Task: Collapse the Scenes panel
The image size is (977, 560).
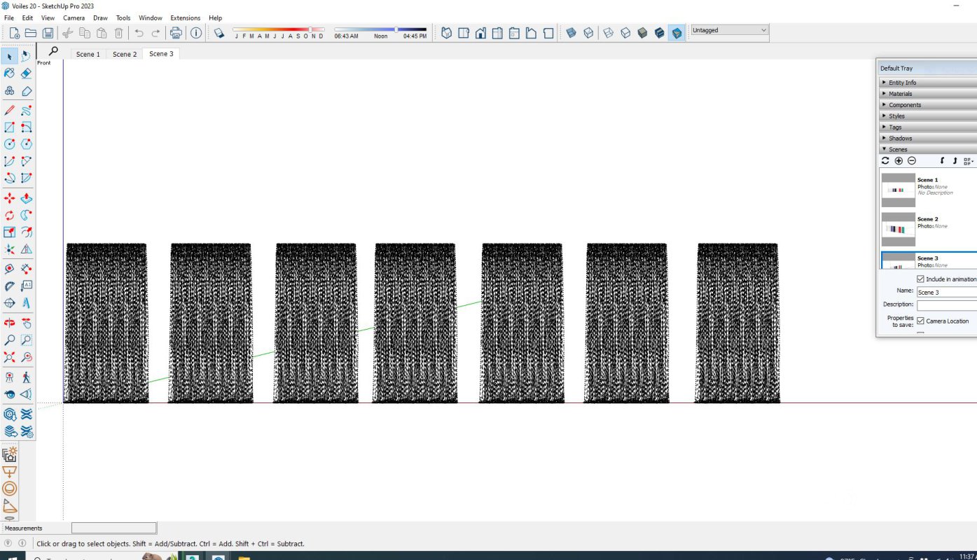Action: click(898, 149)
